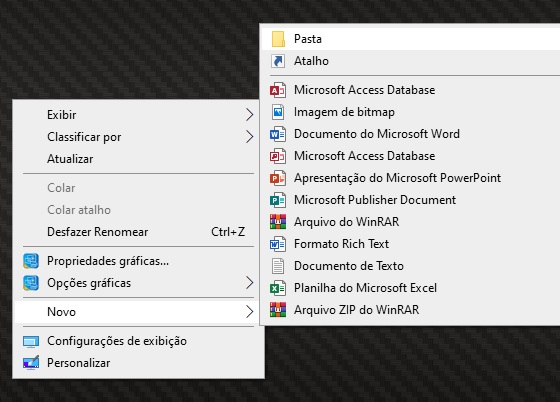Expand the Opções gráficas submenu arrow
The image size is (560, 402).
tap(250, 283)
